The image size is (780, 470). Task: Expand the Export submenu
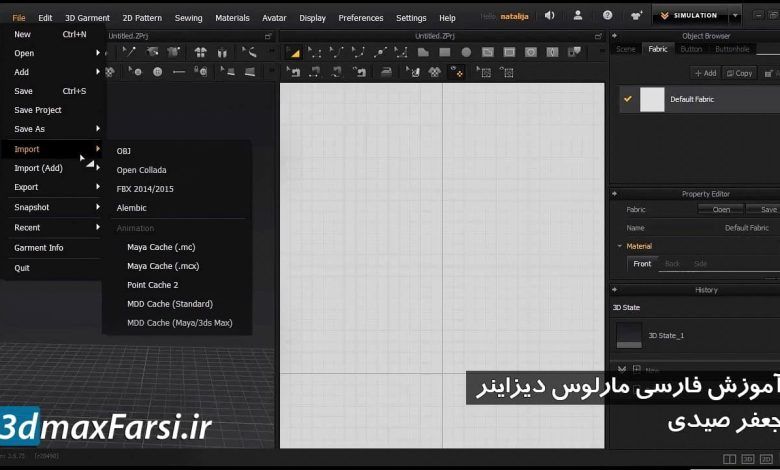(x=54, y=187)
